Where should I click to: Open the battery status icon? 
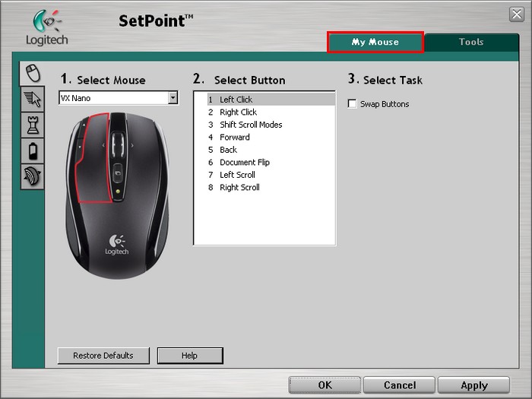[33, 150]
